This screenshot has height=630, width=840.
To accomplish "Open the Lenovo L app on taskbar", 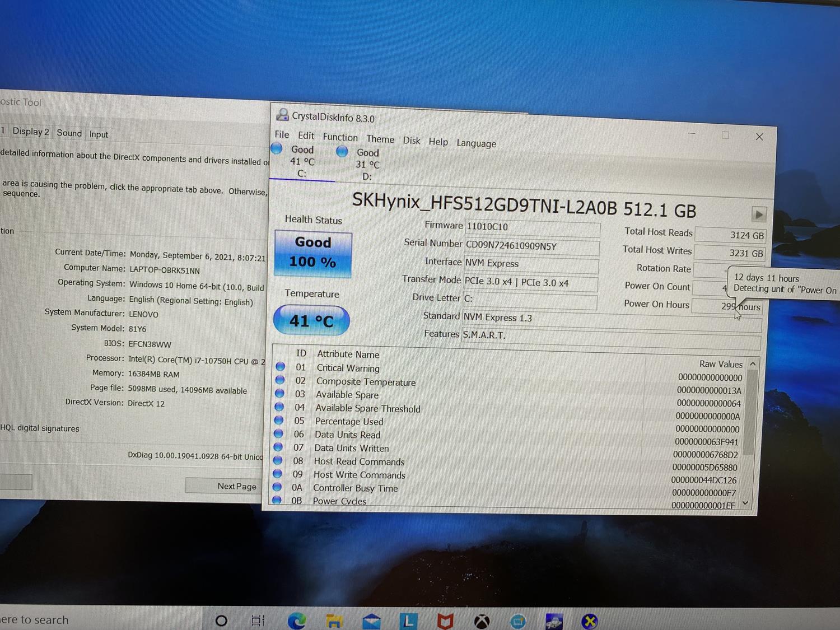I will coord(408,621).
